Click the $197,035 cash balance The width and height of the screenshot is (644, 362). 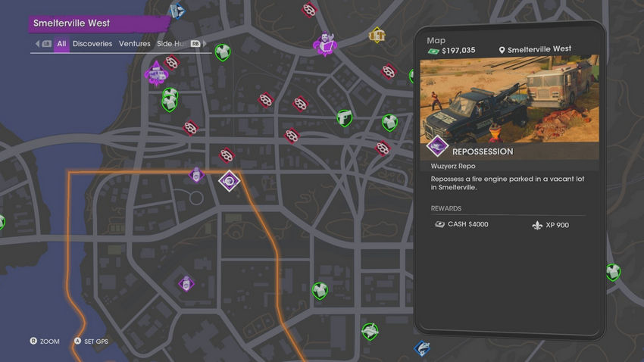pos(452,51)
